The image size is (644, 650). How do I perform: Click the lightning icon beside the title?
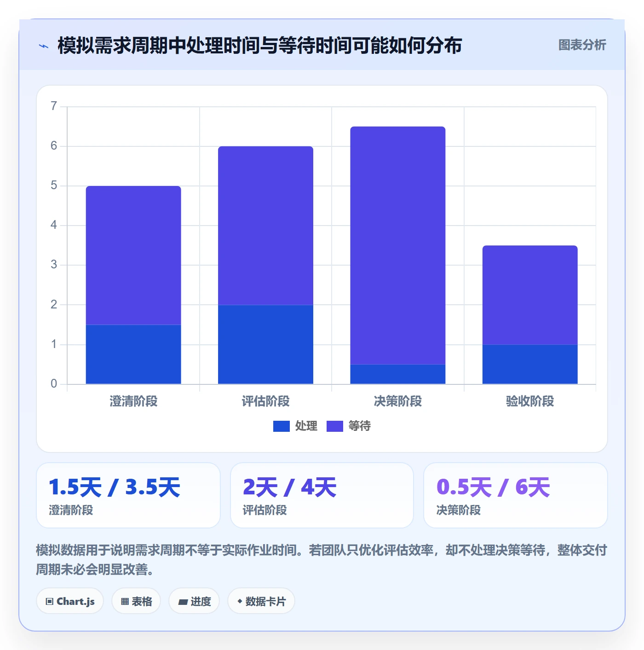[x=44, y=46]
